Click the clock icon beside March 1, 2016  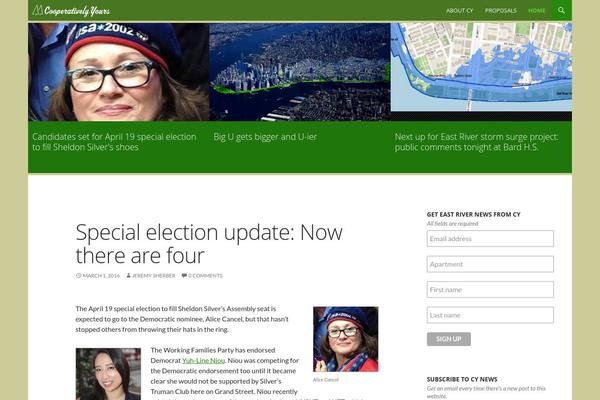[x=78, y=276]
